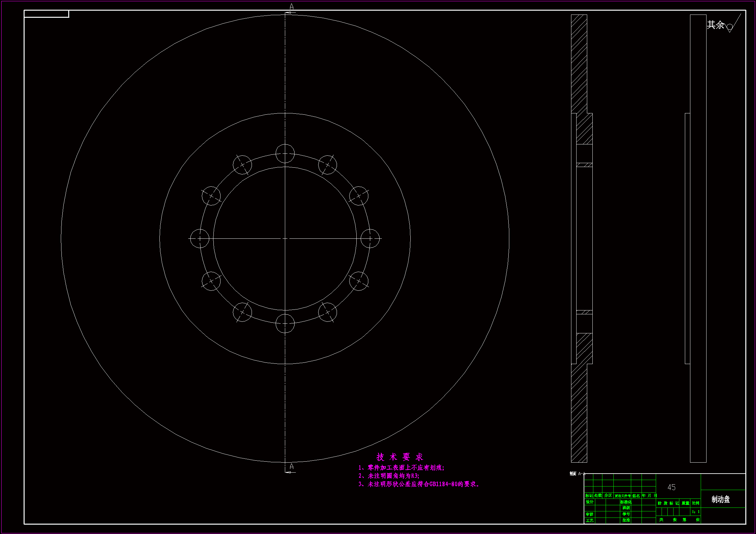Click the 1:1 scale value cell
The width and height of the screenshot is (756, 534).
click(x=696, y=512)
